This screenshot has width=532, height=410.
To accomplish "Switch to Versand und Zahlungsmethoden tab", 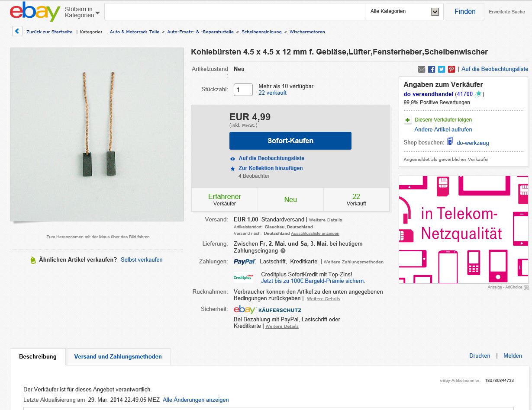I will (x=118, y=357).
